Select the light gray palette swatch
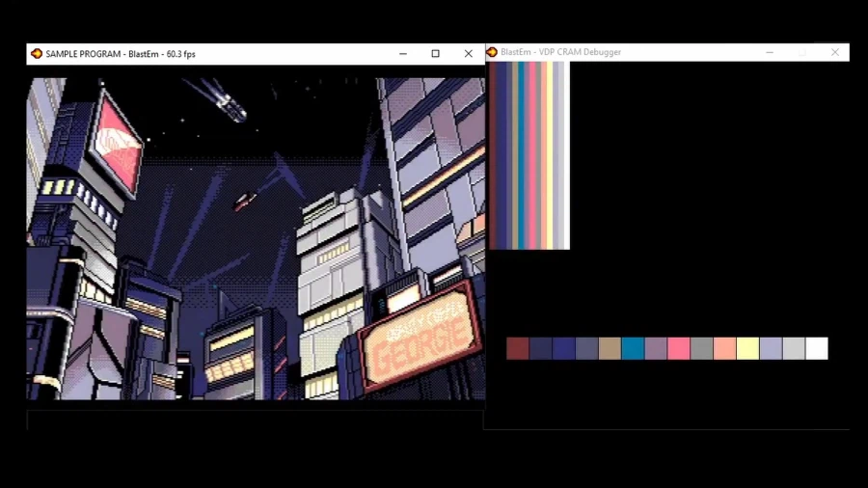This screenshot has height=488, width=868. [x=794, y=348]
